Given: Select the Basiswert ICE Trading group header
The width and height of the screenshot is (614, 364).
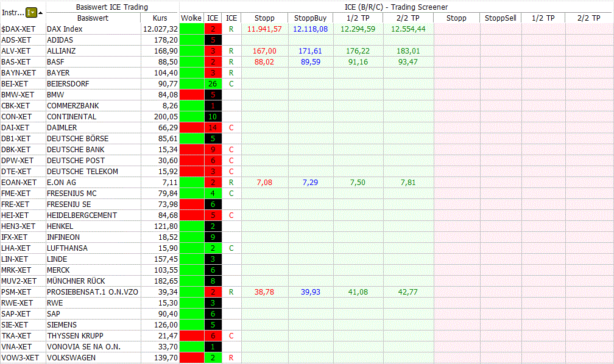Looking at the screenshot, I should (x=112, y=7).
